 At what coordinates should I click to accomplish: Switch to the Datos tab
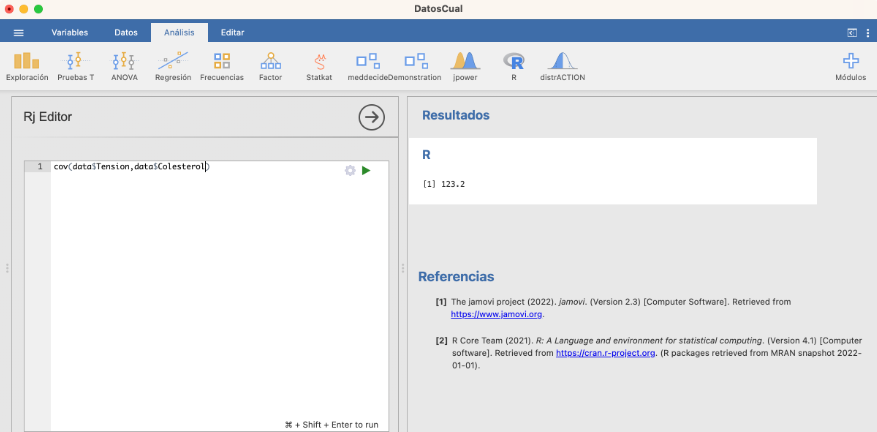126,32
